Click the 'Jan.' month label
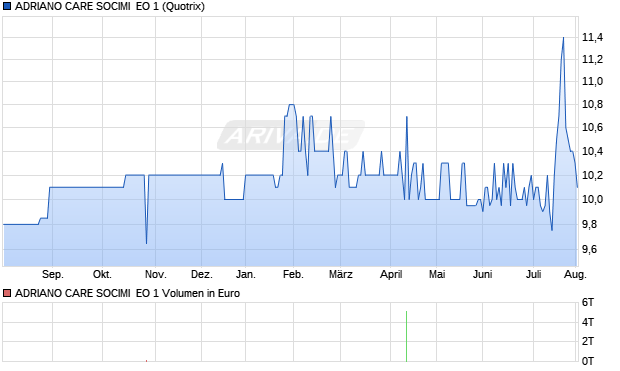The width and height of the screenshot is (620, 371). tap(246, 274)
